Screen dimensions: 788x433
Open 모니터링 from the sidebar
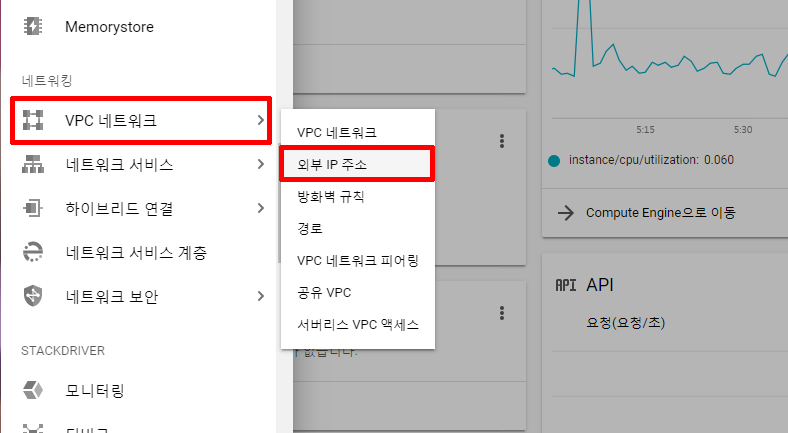[94, 390]
